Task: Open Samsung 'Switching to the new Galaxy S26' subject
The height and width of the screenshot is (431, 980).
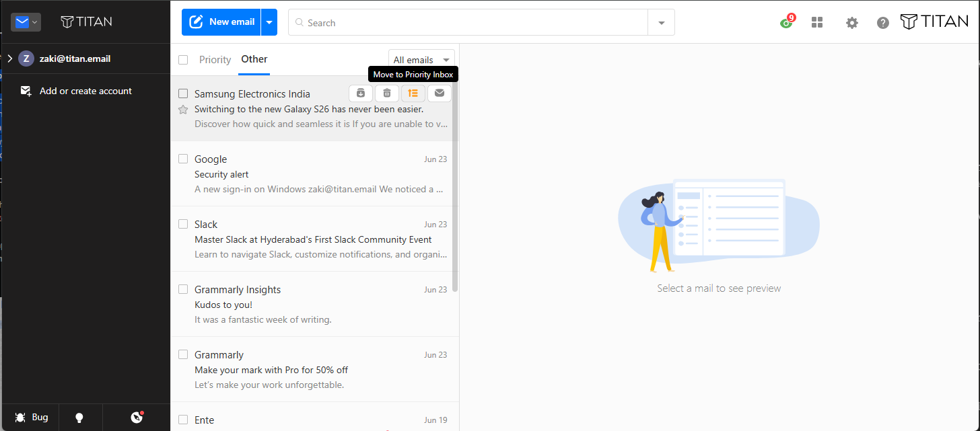Action: tap(309, 109)
